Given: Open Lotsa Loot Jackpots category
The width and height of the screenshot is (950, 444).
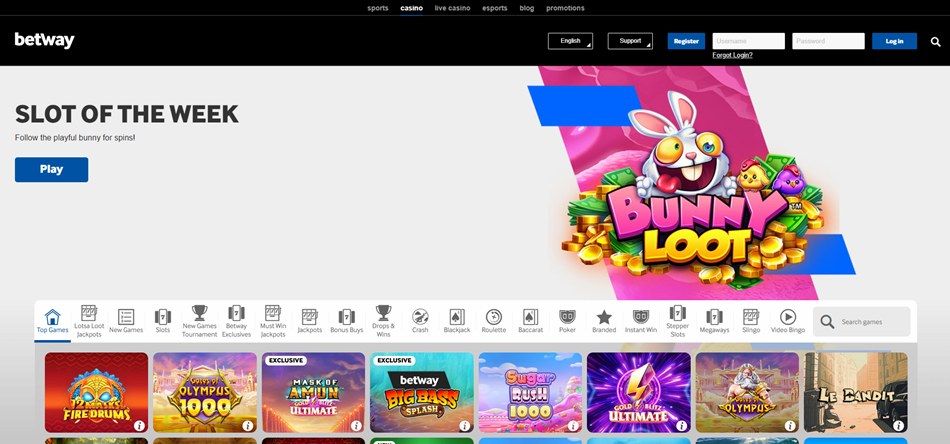Looking at the screenshot, I should pyautogui.click(x=89, y=321).
